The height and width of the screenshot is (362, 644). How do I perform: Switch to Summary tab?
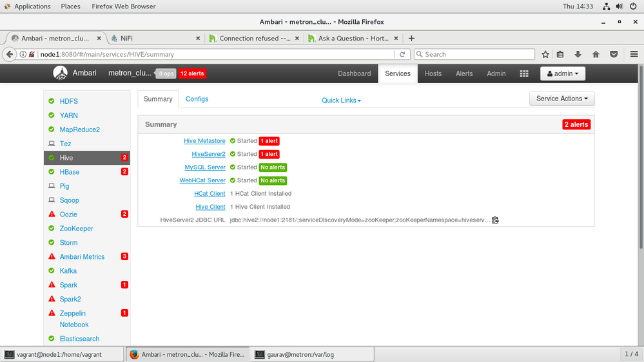coord(158,99)
